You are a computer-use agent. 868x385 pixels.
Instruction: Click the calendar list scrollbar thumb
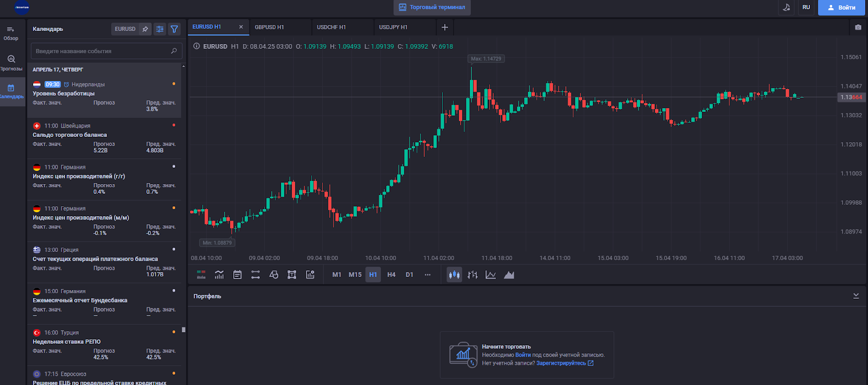click(183, 330)
